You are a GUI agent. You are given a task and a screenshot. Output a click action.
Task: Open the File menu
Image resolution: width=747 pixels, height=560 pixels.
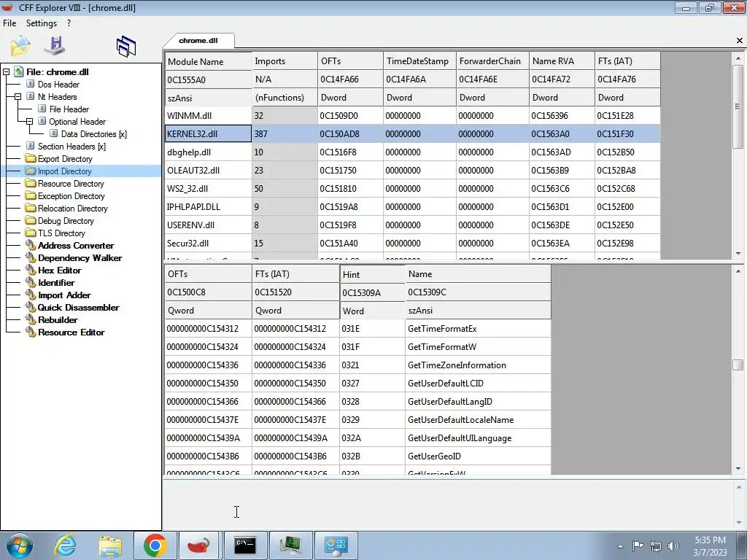click(x=9, y=23)
